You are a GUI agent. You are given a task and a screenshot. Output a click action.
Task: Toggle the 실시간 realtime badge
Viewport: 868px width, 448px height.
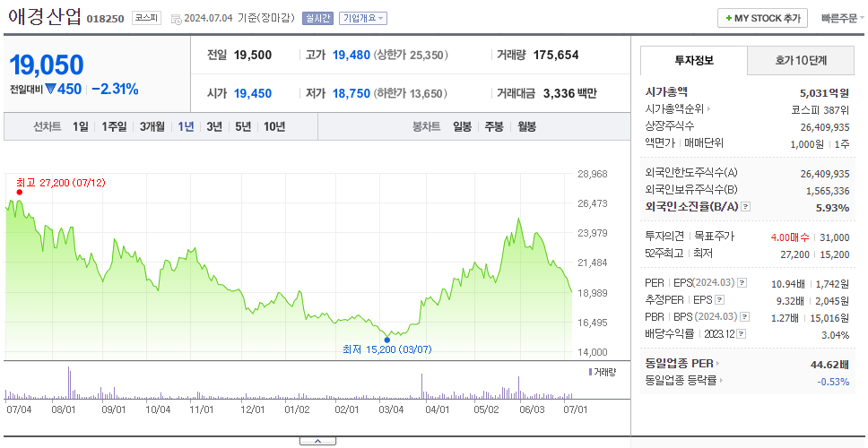pyautogui.click(x=317, y=18)
